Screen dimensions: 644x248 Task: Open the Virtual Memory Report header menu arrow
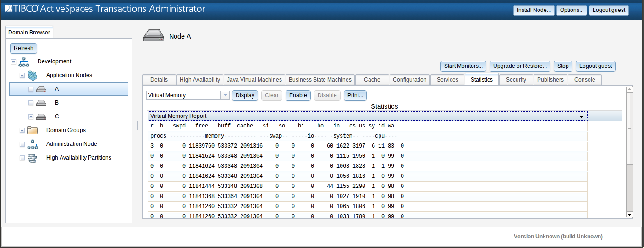tap(581, 116)
